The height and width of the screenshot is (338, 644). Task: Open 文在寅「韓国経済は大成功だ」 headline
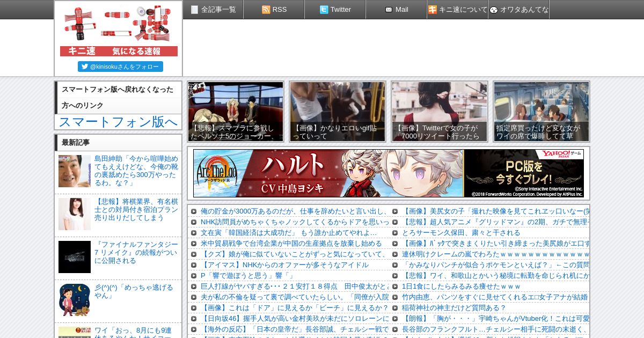pyautogui.click(x=289, y=233)
